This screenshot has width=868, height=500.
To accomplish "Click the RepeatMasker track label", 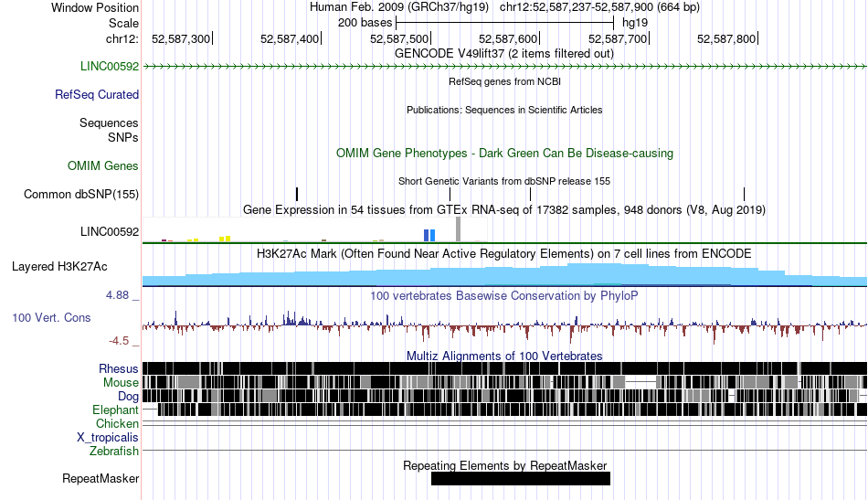I will 101,478.
